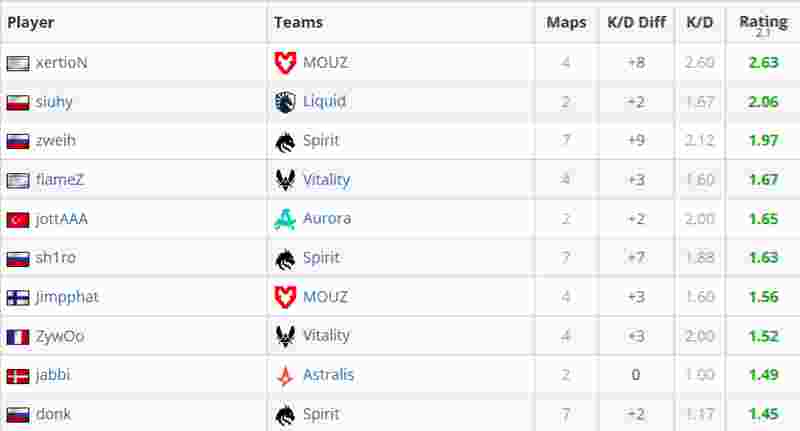Screen dimensions: 800x431
Task: Click the Astralis star logo icon
Action: tap(285, 375)
